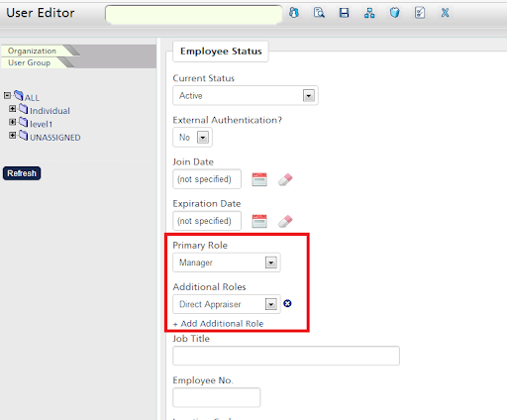Image resolution: width=507 pixels, height=420 pixels.
Task: Expand the Individual tree node
Action: (13, 109)
